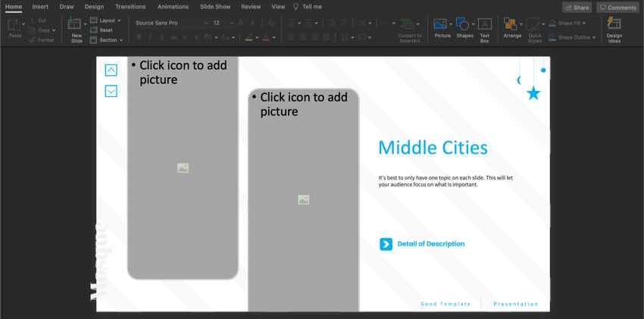This screenshot has width=644, height=319.
Task: Switch to the Transitions tab
Action: tap(130, 7)
